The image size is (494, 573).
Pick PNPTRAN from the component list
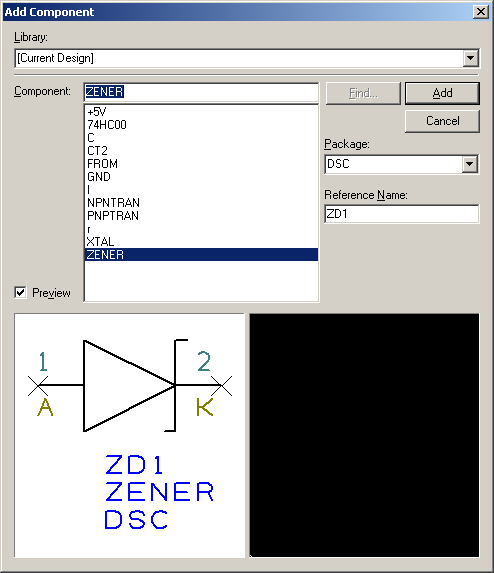(201, 216)
